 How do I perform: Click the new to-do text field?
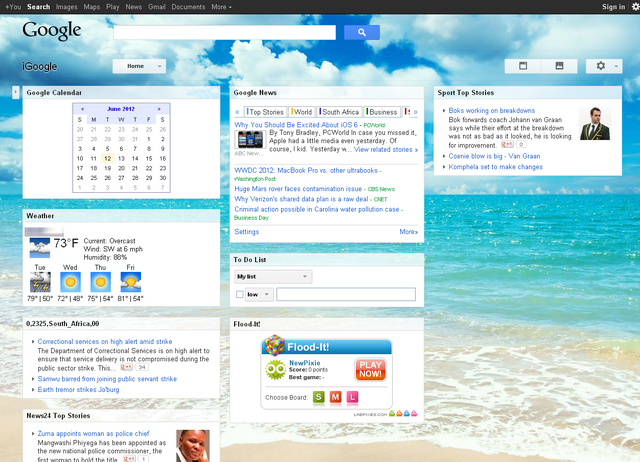346,294
